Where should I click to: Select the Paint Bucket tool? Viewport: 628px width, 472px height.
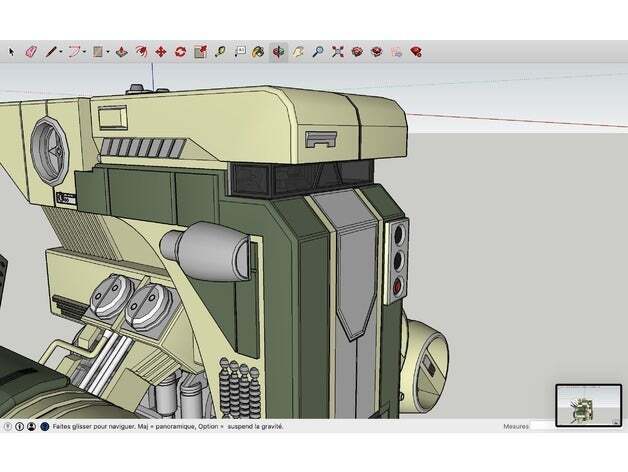tap(258, 50)
